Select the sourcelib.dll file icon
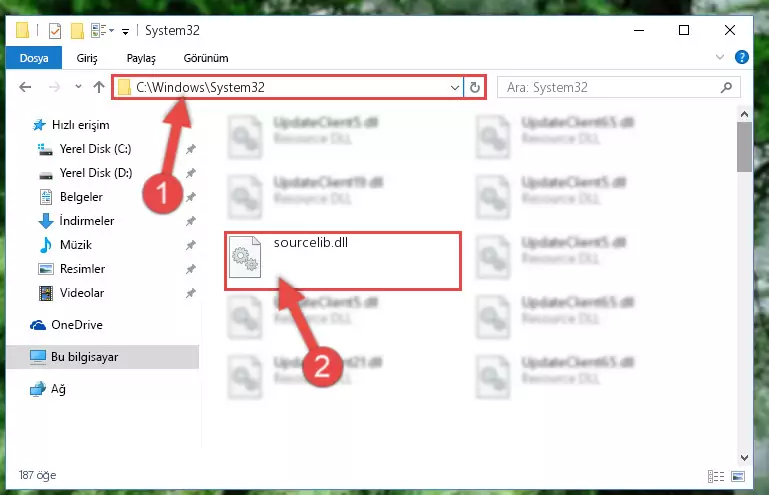 pos(245,257)
